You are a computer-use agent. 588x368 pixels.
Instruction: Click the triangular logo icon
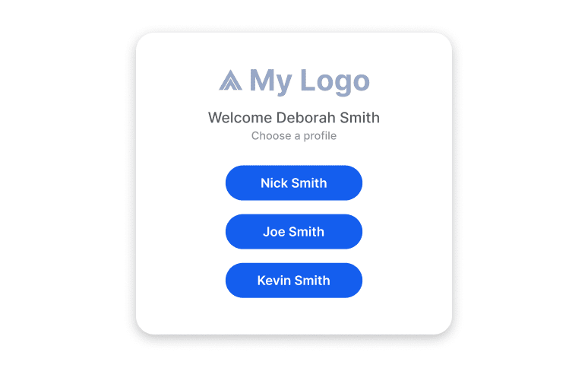coord(231,80)
